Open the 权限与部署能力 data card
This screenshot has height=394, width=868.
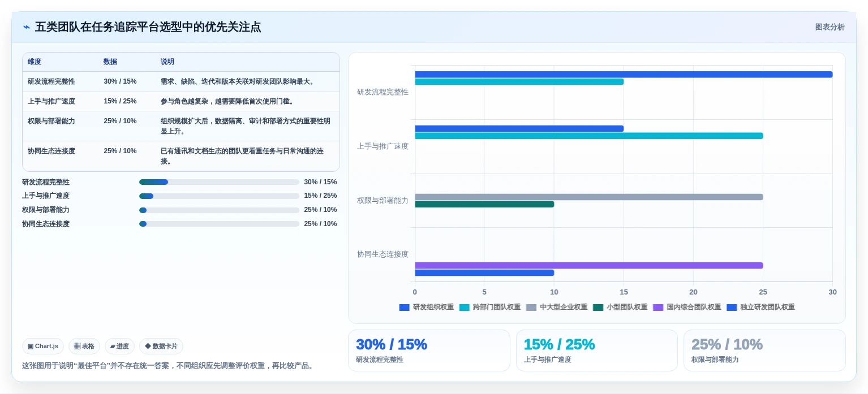tap(764, 350)
